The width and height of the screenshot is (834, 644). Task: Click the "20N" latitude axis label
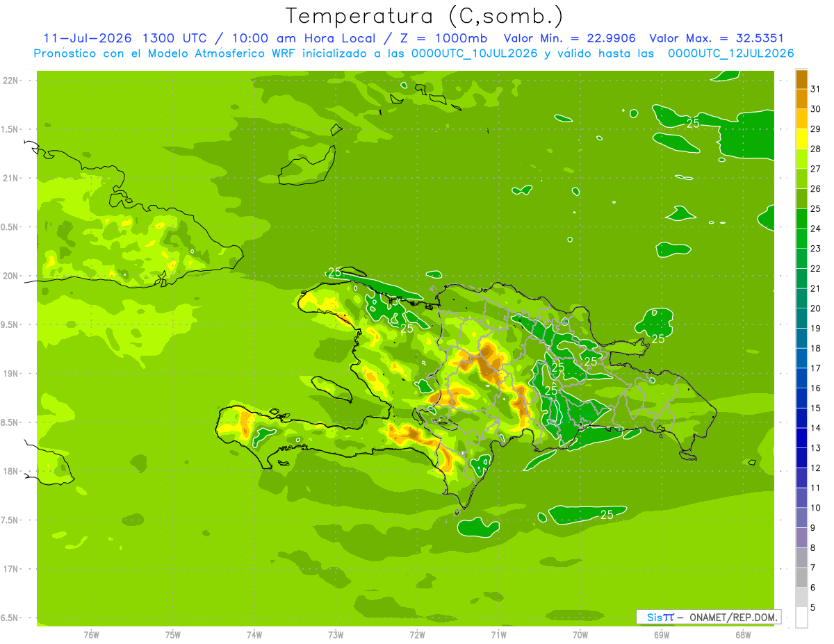click(x=10, y=276)
